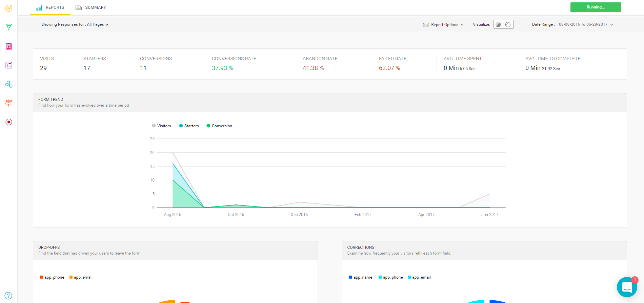Click the document icon beside Summary
644x303 pixels.
pos(79,7)
